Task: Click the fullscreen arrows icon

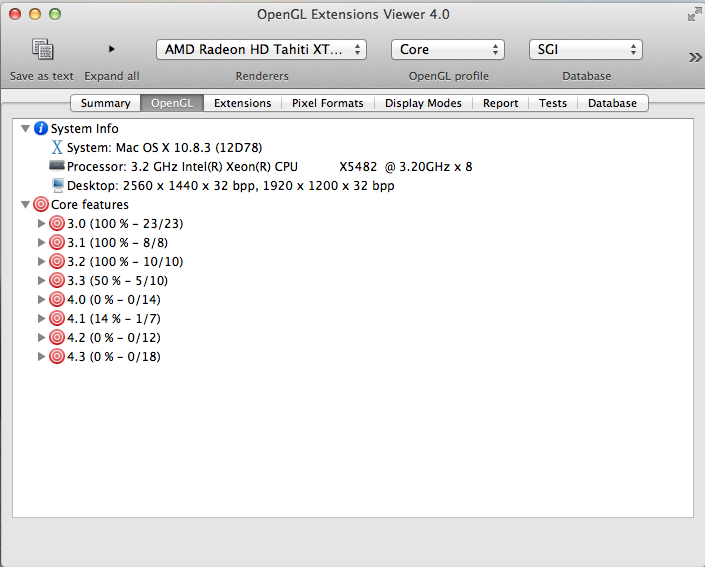Action: pos(694,14)
